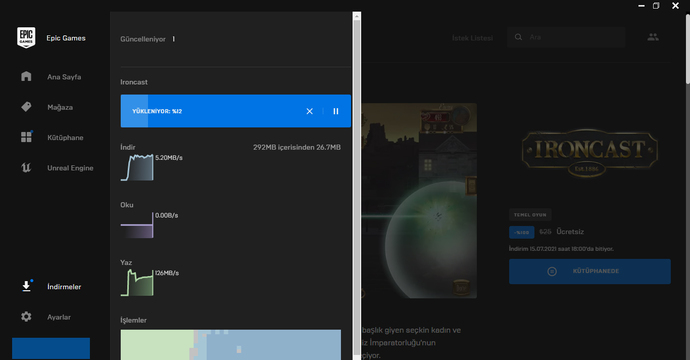Viewport: 690px width, 360px height.
Task: Click the blue button at sidebar bottom
Action: point(51,349)
